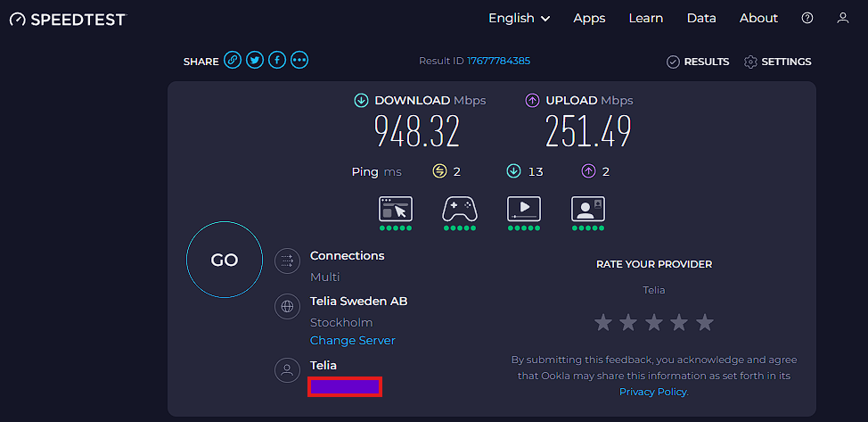Open the Learn menu
The image size is (868, 422).
pyautogui.click(x=645, y=19)
